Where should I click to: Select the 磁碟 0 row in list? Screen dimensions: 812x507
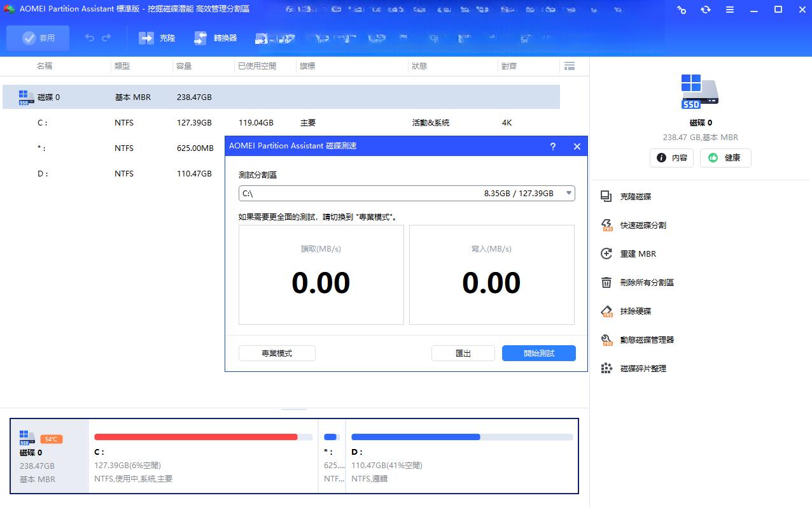pyautogui.click(x=281, y=97)
